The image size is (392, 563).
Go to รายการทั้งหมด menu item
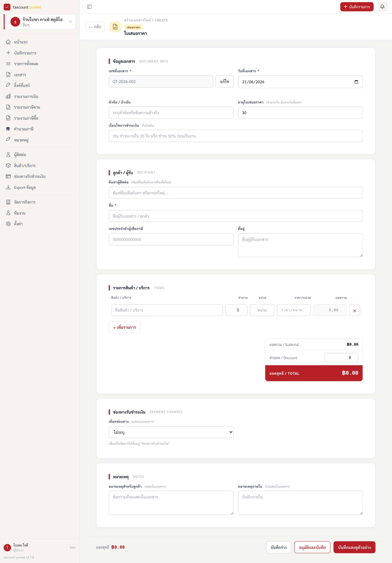[40, 64]
